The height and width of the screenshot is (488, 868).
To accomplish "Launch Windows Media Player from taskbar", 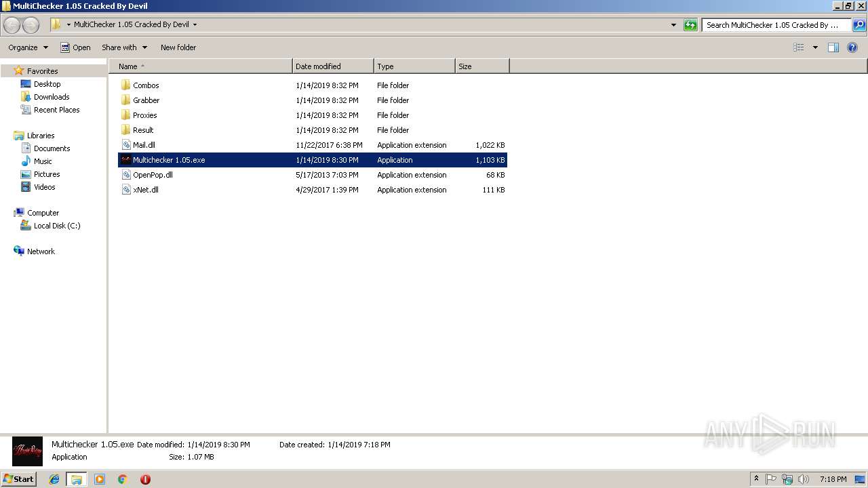I will [x=100, y=479].
